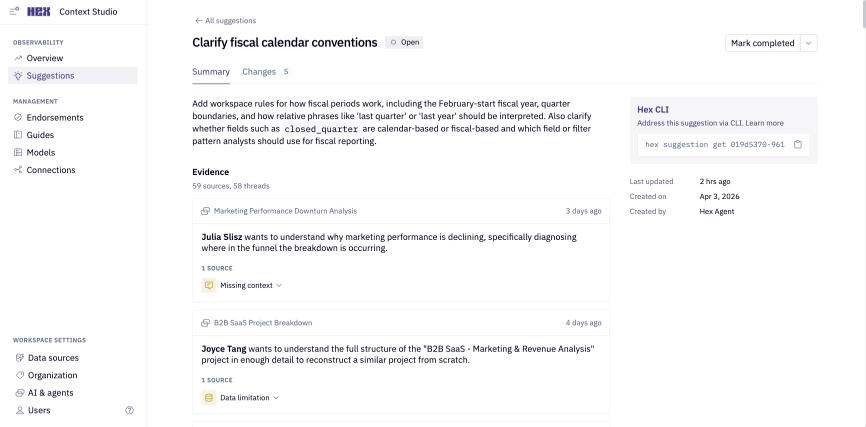Viewport: 866px width, 427px height.
Task: Go to Endorsements page
Action: click(x=55, y=117)
